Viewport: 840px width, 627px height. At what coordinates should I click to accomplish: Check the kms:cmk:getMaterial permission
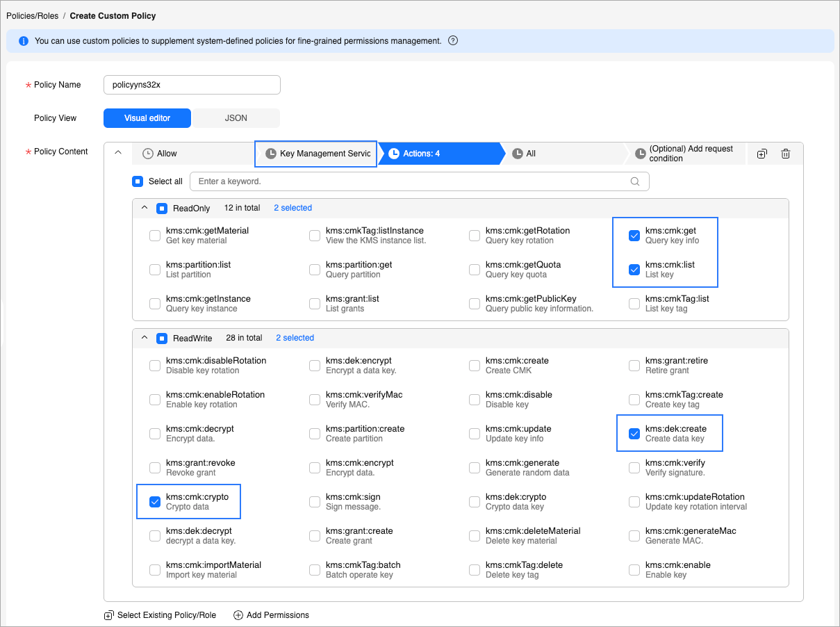pos(155,236)
